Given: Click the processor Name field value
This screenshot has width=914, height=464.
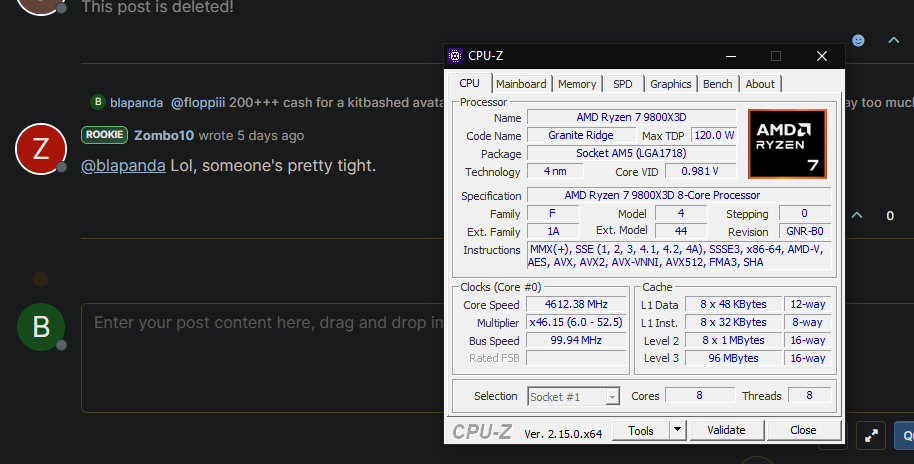Looking at the screenshot, I should point(631,117).
